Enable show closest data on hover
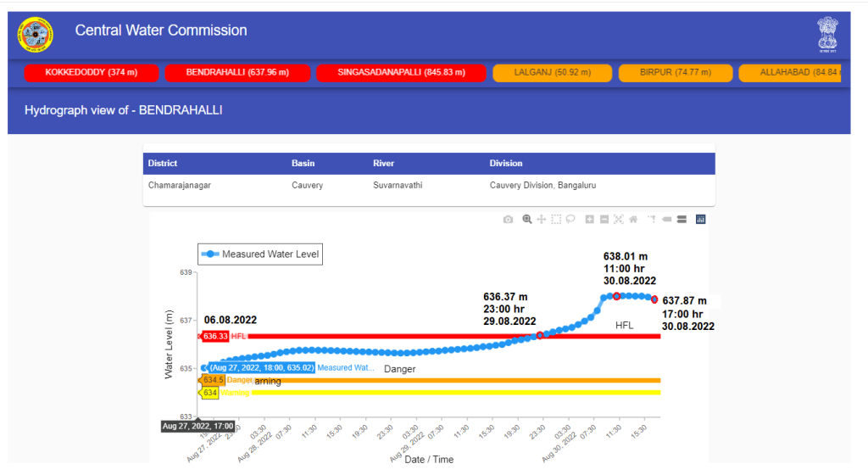 coord(667,220)
